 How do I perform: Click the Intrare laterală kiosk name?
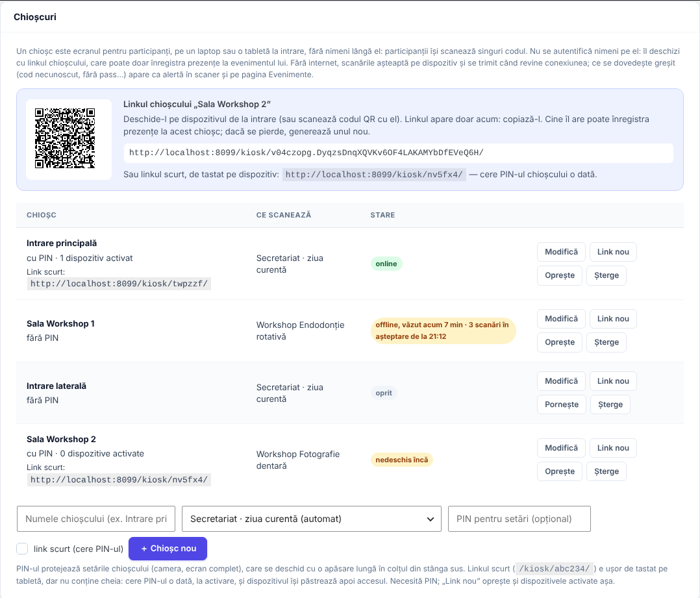point(56,386)
